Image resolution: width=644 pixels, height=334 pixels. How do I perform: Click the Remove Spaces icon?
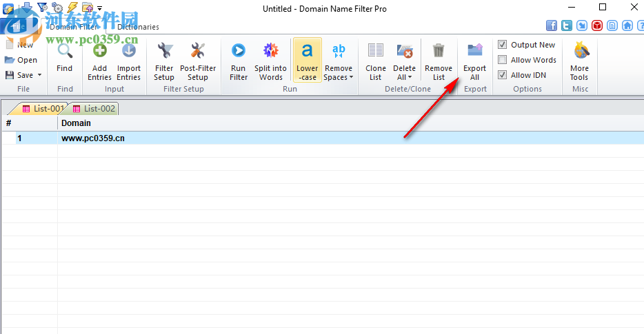[339, 51]
